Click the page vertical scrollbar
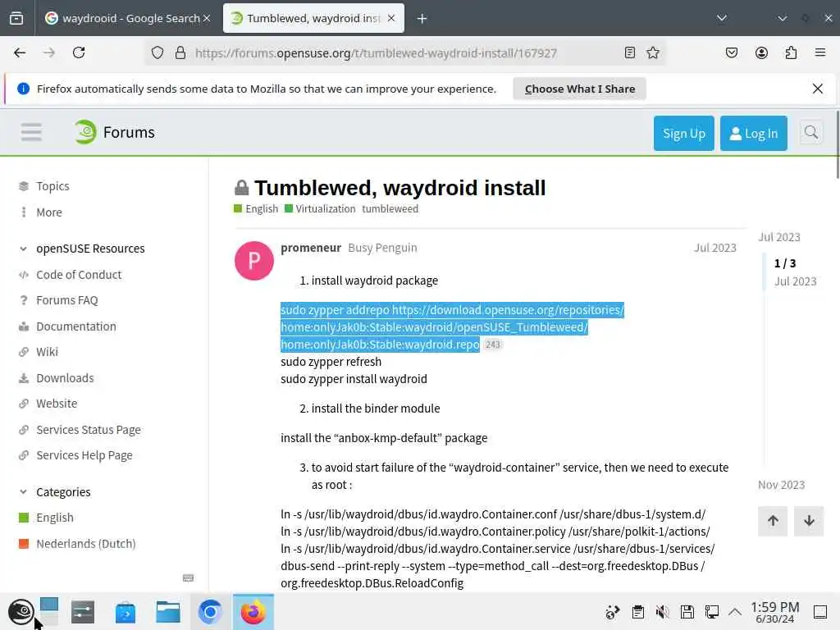 (x=837, y=144)
